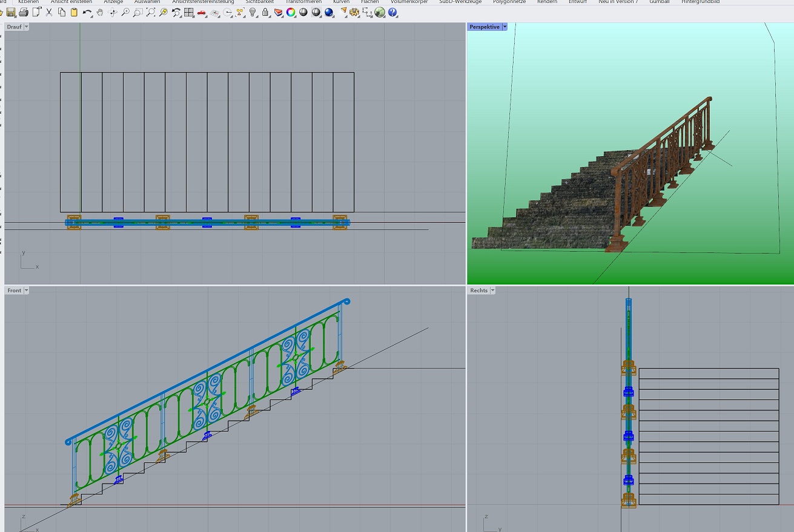794x532 pixels.
Task: Open the Rechts viewport dropdown arrow
Action: coord(492,291)
